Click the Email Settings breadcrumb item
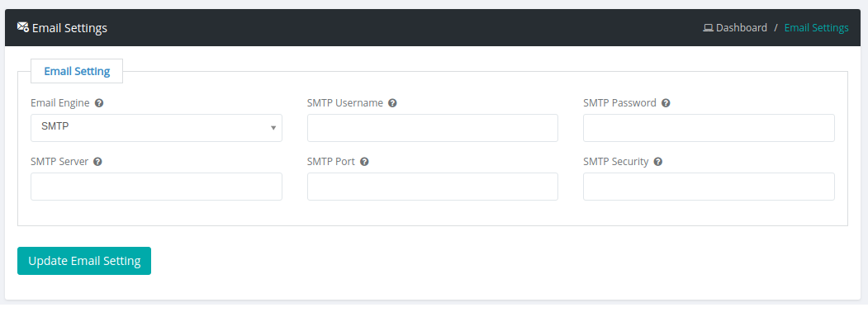868x317 pixels. click(817, 28)
